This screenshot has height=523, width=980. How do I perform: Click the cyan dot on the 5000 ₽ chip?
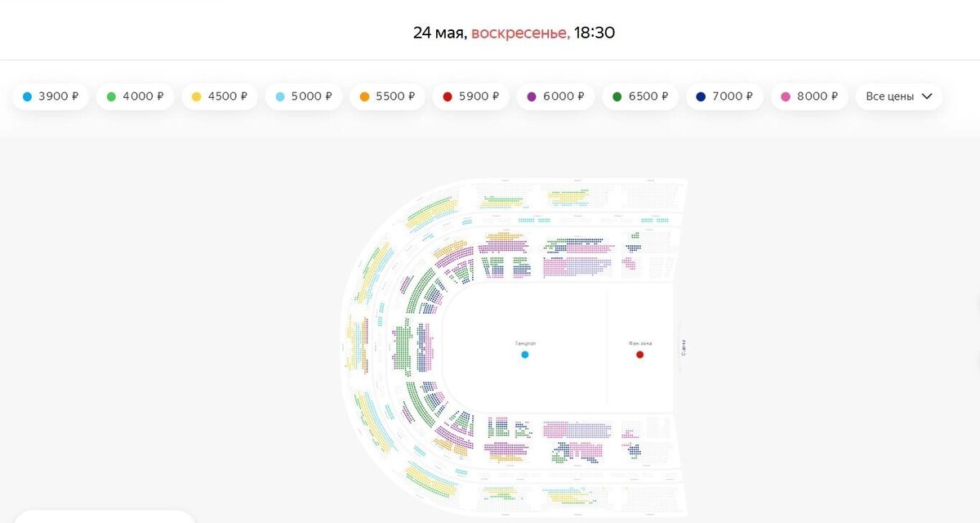coord(280,96)
